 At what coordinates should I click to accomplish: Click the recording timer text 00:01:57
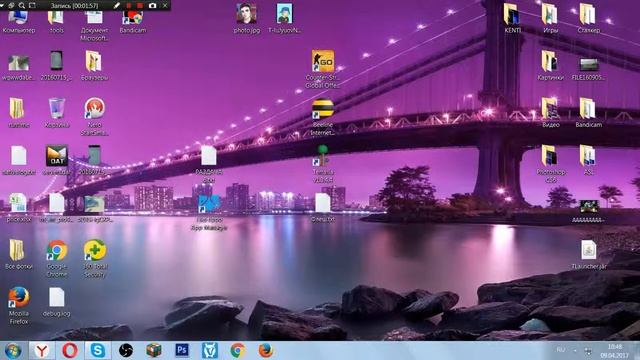coord(86,6)
